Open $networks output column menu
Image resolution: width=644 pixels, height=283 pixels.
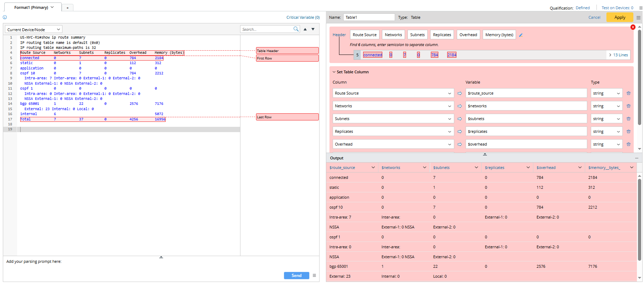424,168
